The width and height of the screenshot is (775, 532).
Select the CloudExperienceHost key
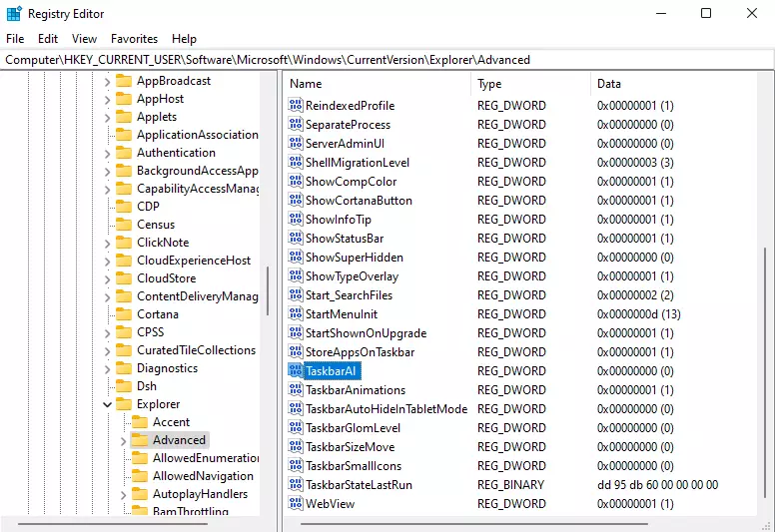coord(194,261)
